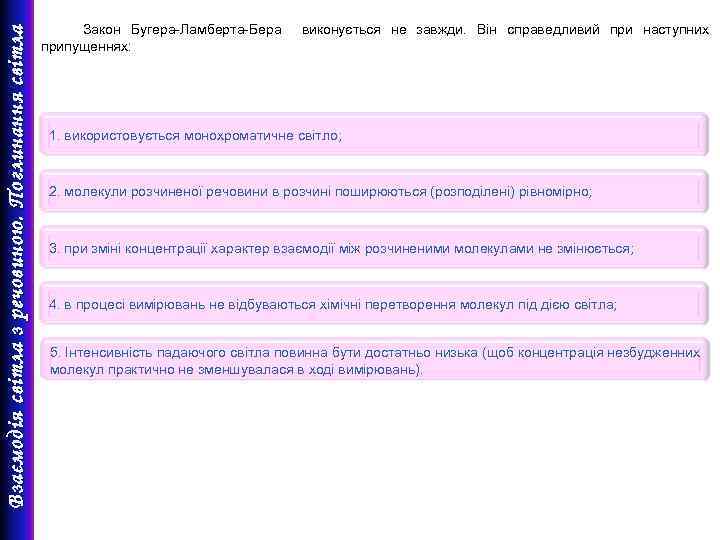
Task: Click item 3 'при зміні концентрації'
Action: pos(374,248)
